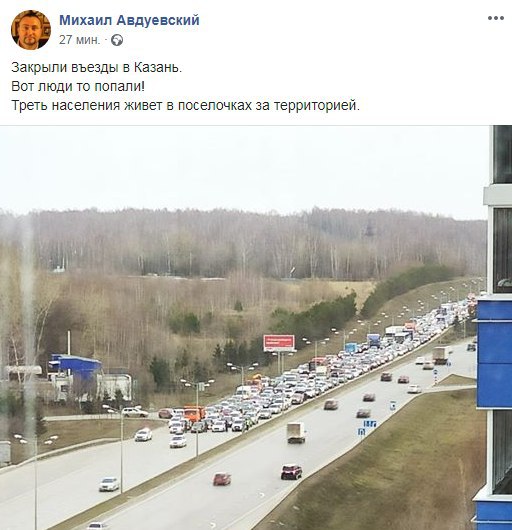The width and height of the screenshot is (512, 530).
Task: Click the text line "Вот люди то попали!"
Action: click(78, 87)
